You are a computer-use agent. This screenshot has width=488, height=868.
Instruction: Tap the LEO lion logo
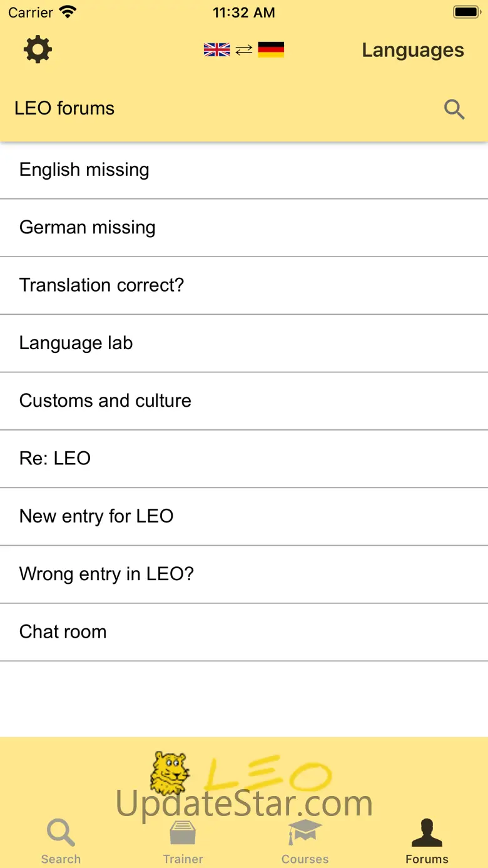[170, 772]
